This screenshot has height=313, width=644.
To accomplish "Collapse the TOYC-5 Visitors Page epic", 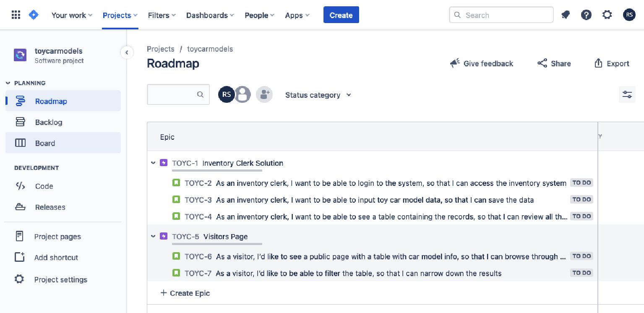I will click(153, 236).
